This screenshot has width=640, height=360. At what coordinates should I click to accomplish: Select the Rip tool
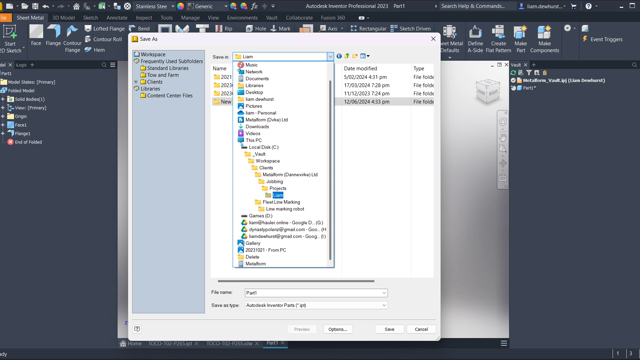pos(224,29)
